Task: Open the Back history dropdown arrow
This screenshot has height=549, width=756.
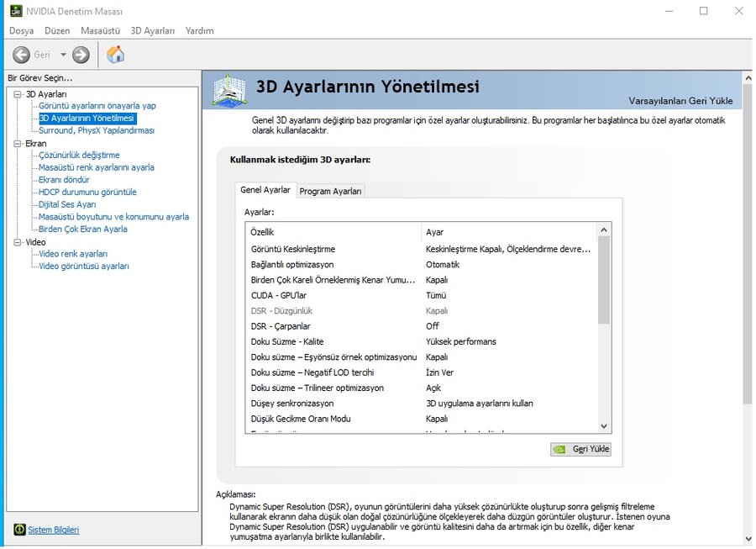Action: [x=63, y=55]
